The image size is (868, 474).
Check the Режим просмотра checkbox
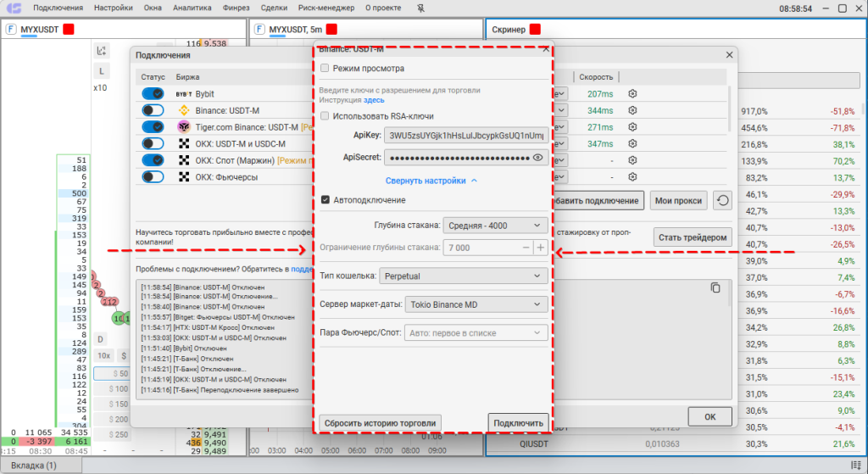coord(325,68)
